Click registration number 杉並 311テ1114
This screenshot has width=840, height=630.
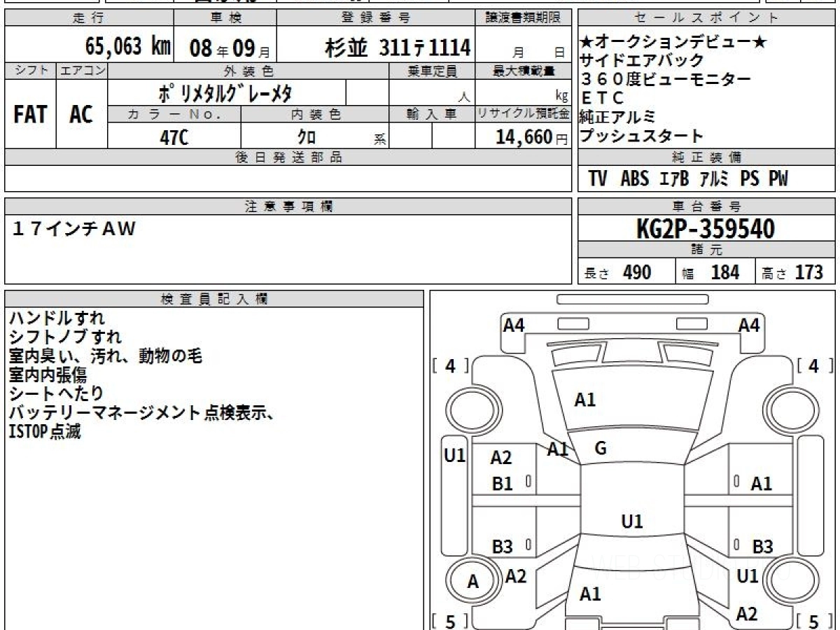[x=398, y=47]
